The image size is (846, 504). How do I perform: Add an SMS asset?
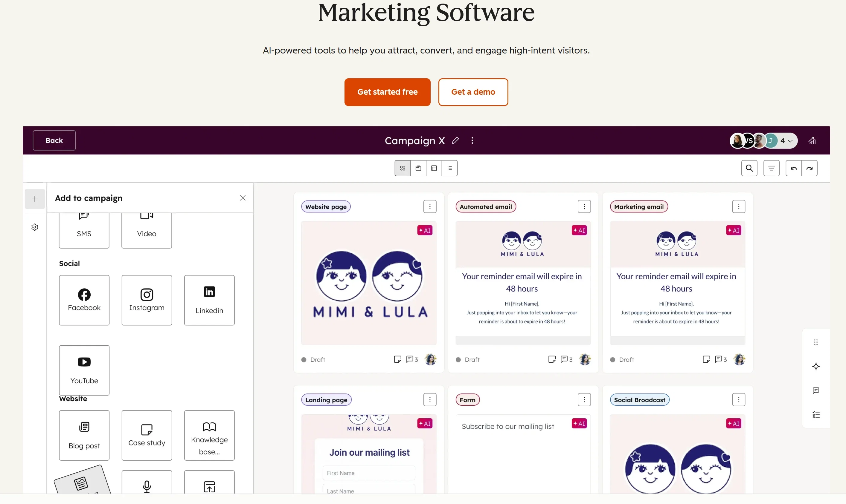click(x=84, y=231)
